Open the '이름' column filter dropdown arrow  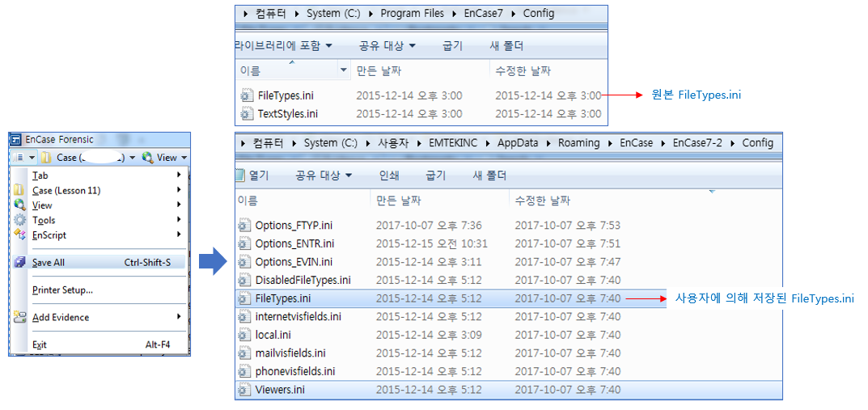coord(344,71)
